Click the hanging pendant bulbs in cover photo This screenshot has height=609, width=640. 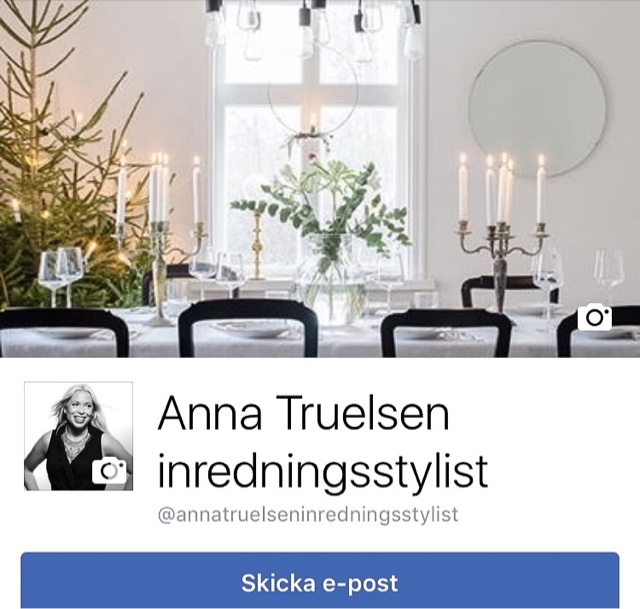pyautogui.click(x=314, y=29)
